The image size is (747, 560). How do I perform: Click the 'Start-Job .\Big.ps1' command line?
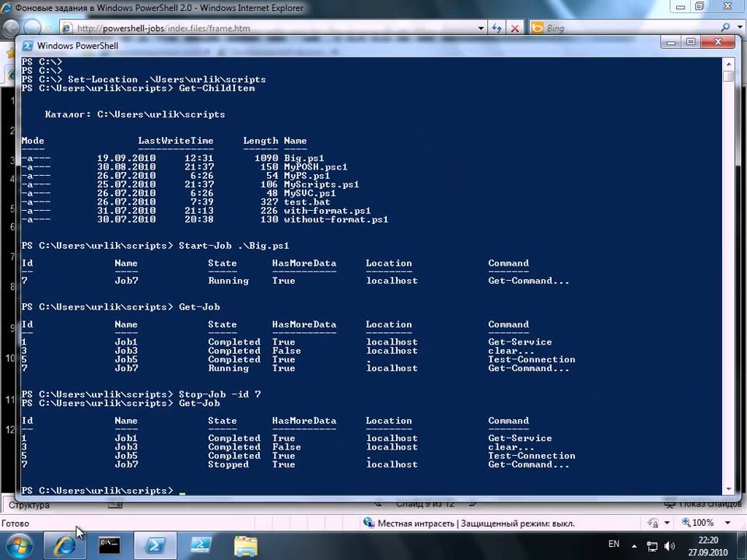click(x=234, y=246)
